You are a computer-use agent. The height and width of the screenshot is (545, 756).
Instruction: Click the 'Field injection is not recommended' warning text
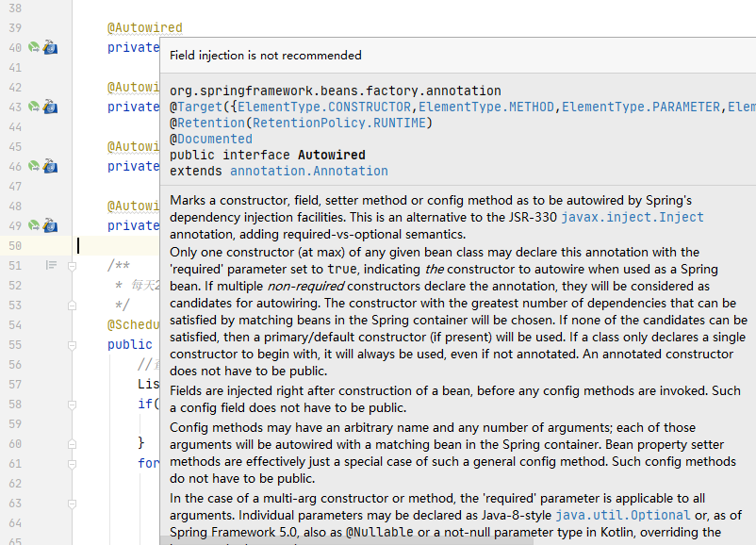(266, 56)
